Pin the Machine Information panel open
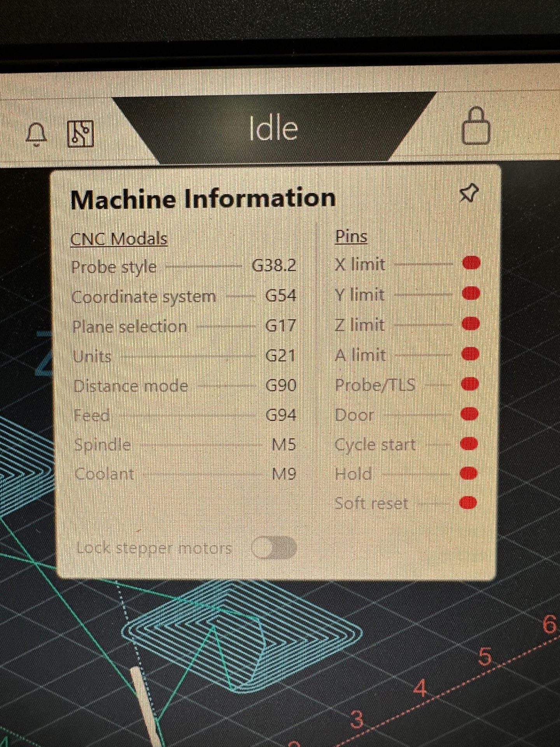 point(469,193)
